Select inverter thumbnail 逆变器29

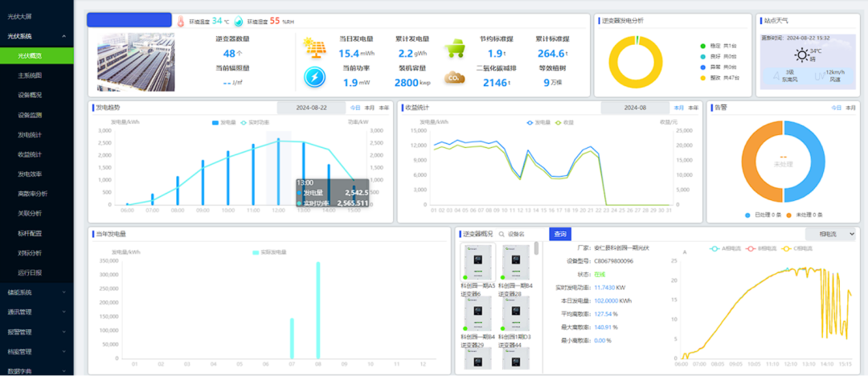(479, 313)
